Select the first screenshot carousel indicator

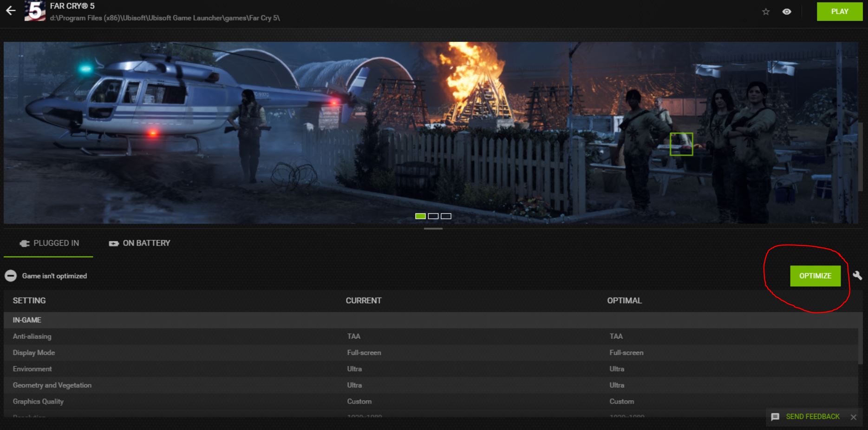click(x=420, y=216)
